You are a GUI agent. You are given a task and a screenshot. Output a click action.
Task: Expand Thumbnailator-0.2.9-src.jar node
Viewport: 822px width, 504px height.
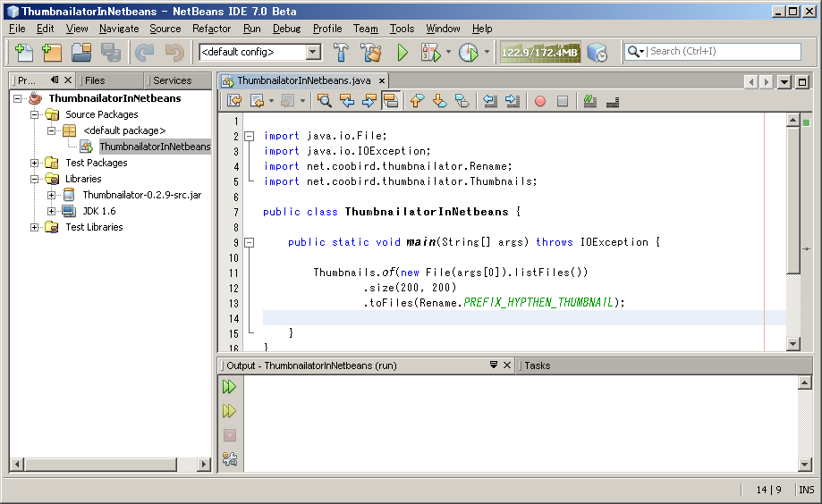tap(51, 195)
